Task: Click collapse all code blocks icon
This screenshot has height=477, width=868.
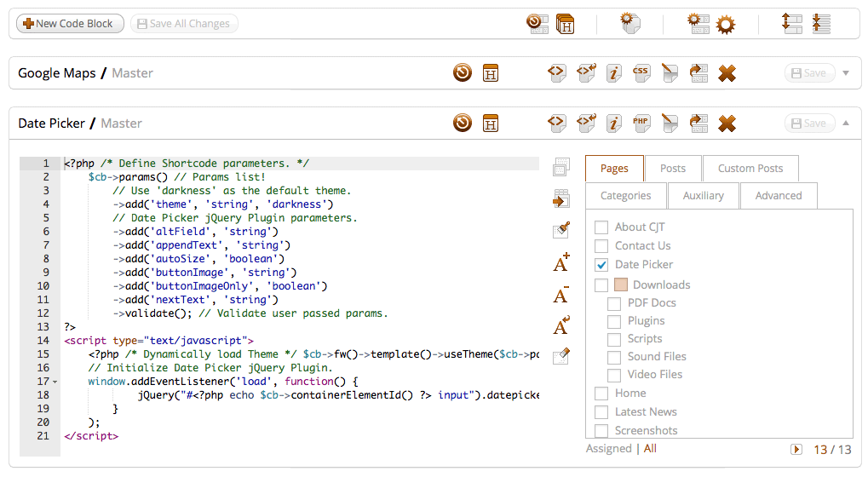Action: tap(821, 24)
